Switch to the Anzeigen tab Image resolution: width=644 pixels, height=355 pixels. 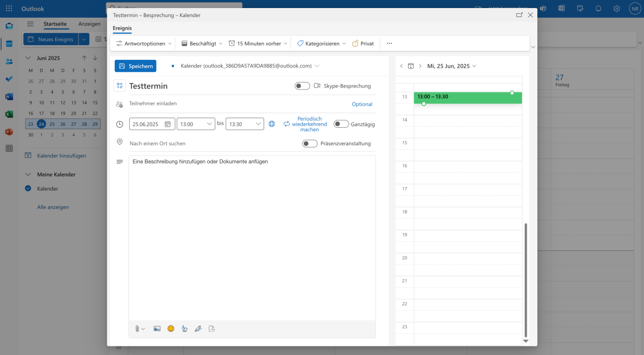[90, 24]
